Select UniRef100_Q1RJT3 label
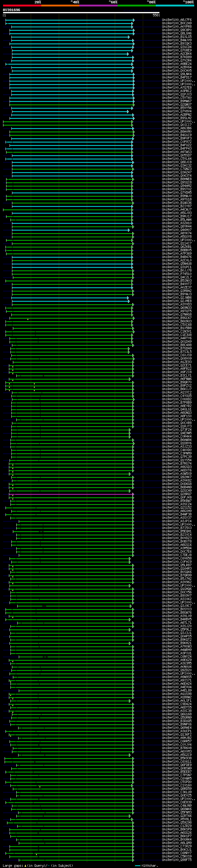 click(x=177, y=426)
